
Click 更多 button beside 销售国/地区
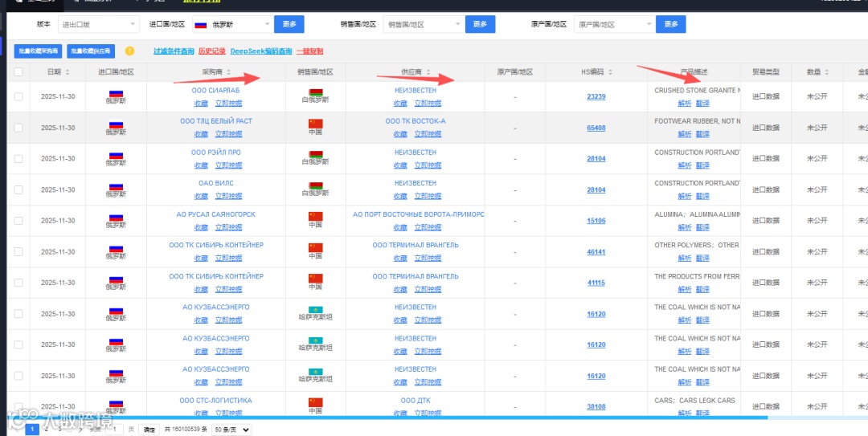coord(480,24)
